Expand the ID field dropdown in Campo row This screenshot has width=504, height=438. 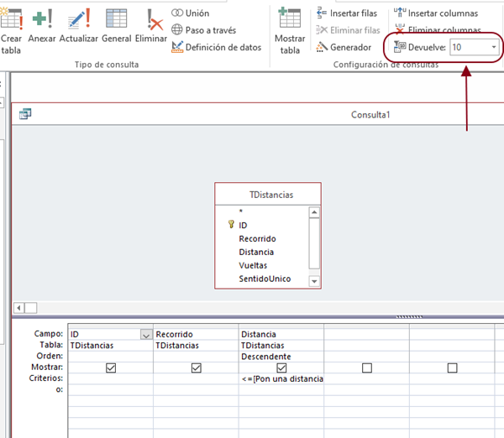(146, 334)
